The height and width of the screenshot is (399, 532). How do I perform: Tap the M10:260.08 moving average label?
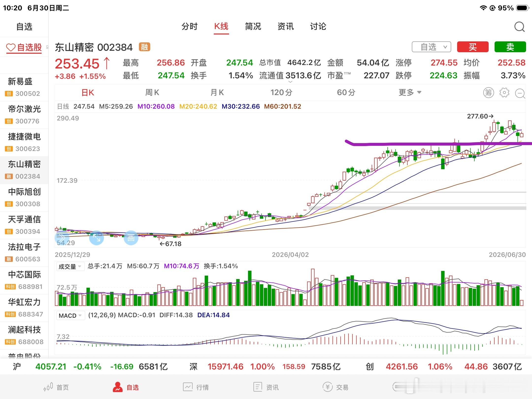tap(156, 106)
